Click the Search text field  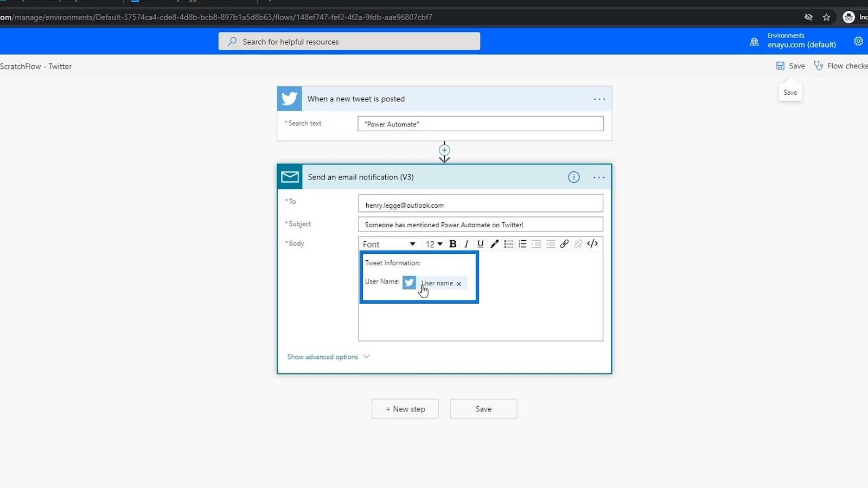[481, 124]
